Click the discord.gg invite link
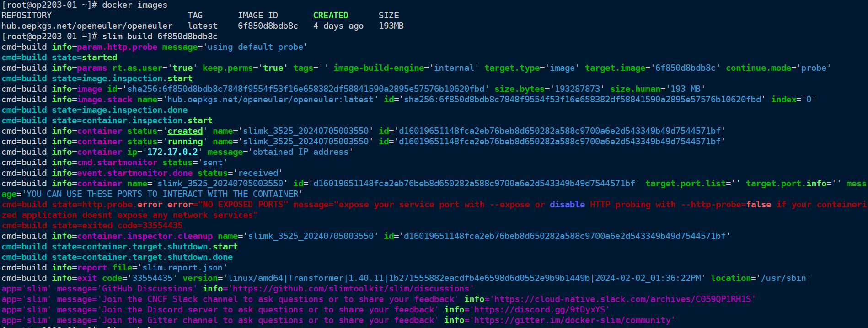The image size is (868, 328). click(540, 310)
